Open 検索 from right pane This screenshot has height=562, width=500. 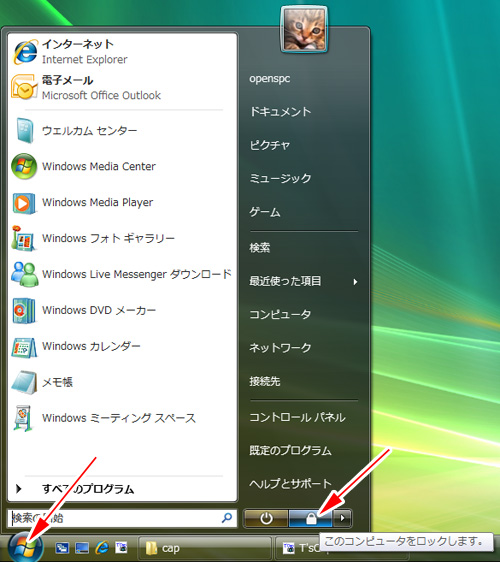(259, 247)
